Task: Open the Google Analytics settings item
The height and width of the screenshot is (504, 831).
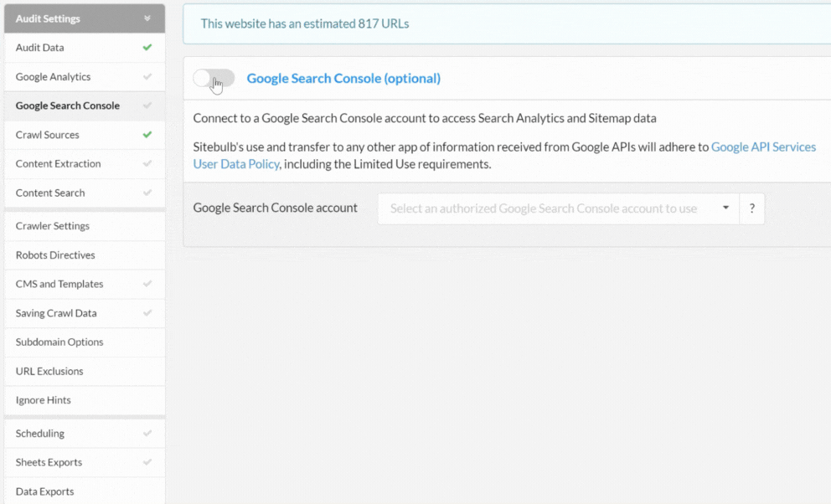Action: 85,77
